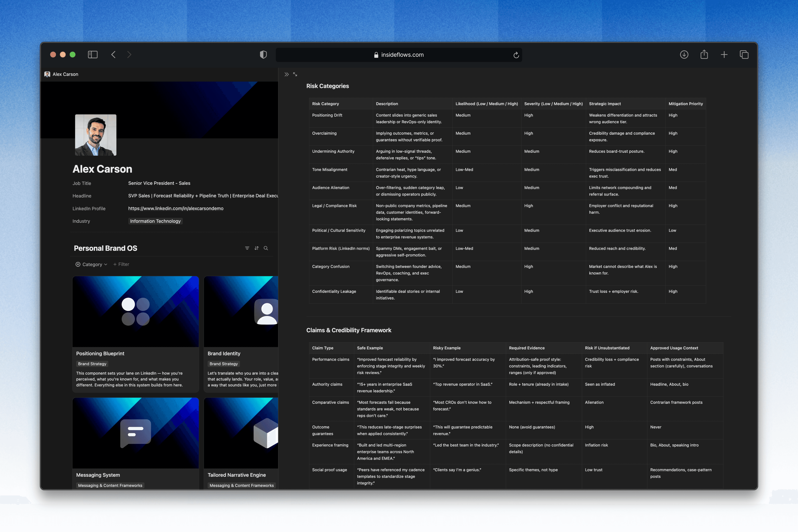
Task: Search the Personal Brand OS database
Action: [266, 248]
